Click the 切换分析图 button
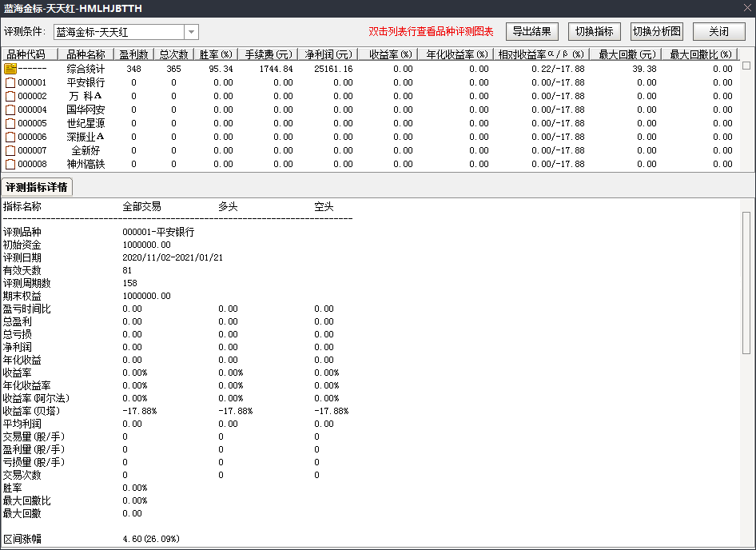The height and width of the screenshot is (550, 756). pyautogui.click(x=657, y=32)
